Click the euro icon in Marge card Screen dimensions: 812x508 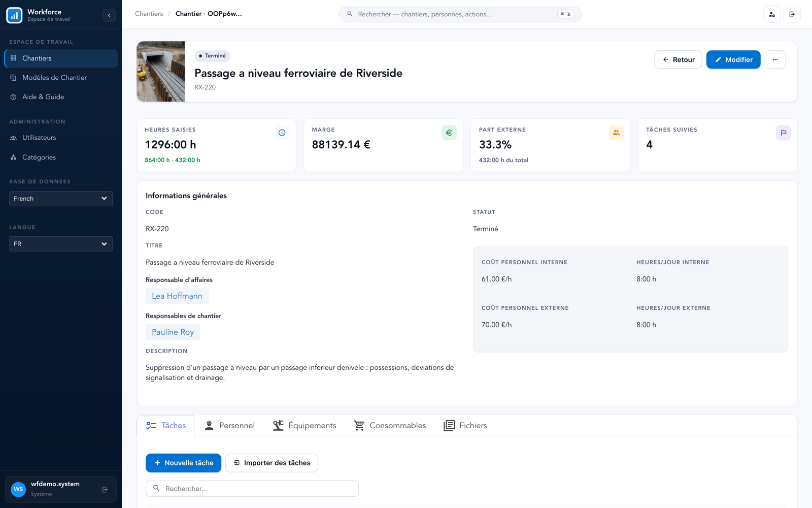(x=449, y=133)
